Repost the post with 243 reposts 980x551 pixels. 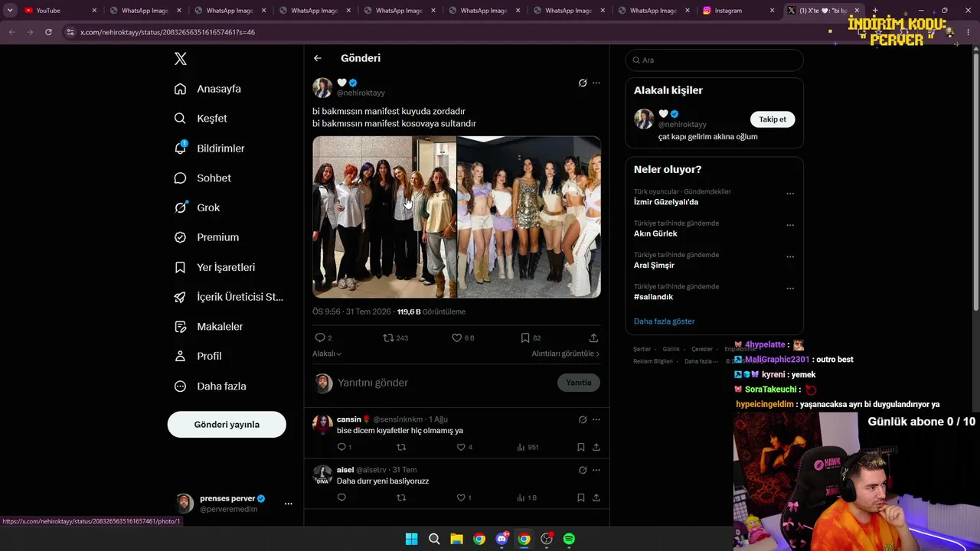coord(388,337)
